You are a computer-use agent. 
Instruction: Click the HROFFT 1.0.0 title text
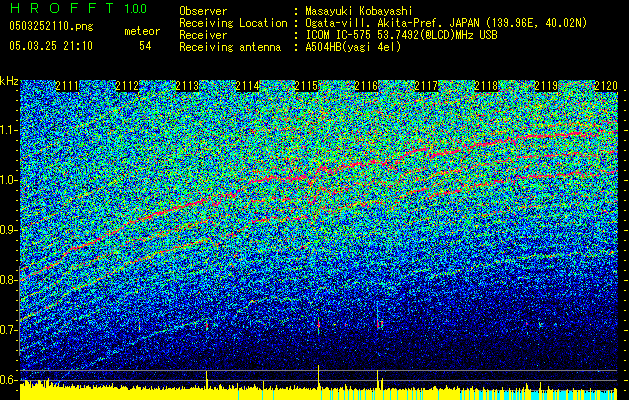[x=78, y=8]
